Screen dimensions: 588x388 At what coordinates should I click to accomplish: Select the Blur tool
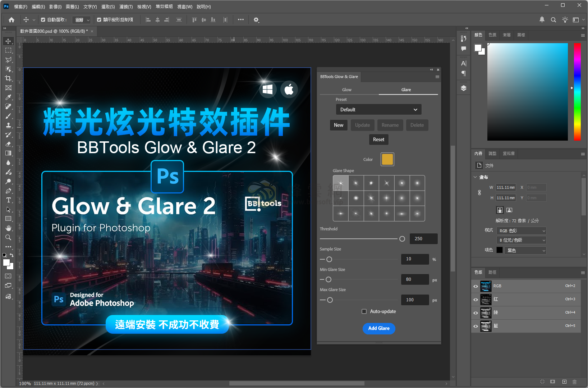point(8,163)
